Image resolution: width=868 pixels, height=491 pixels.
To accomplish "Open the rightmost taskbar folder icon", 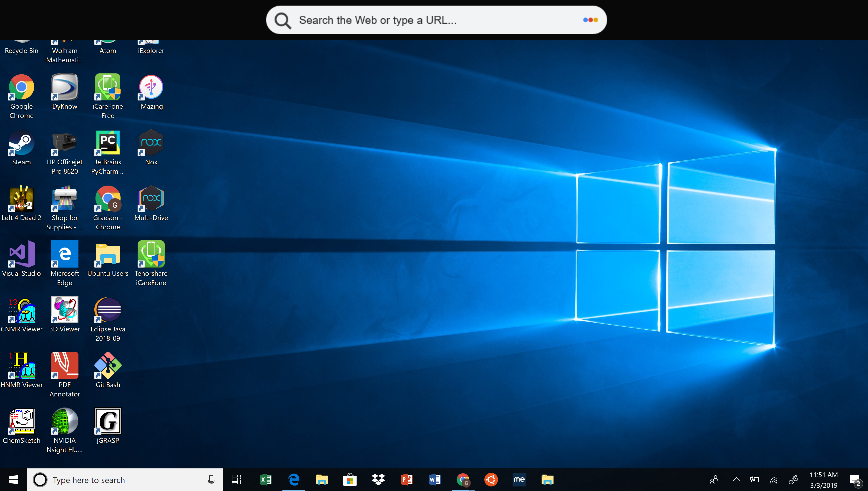I will (547, 480).
